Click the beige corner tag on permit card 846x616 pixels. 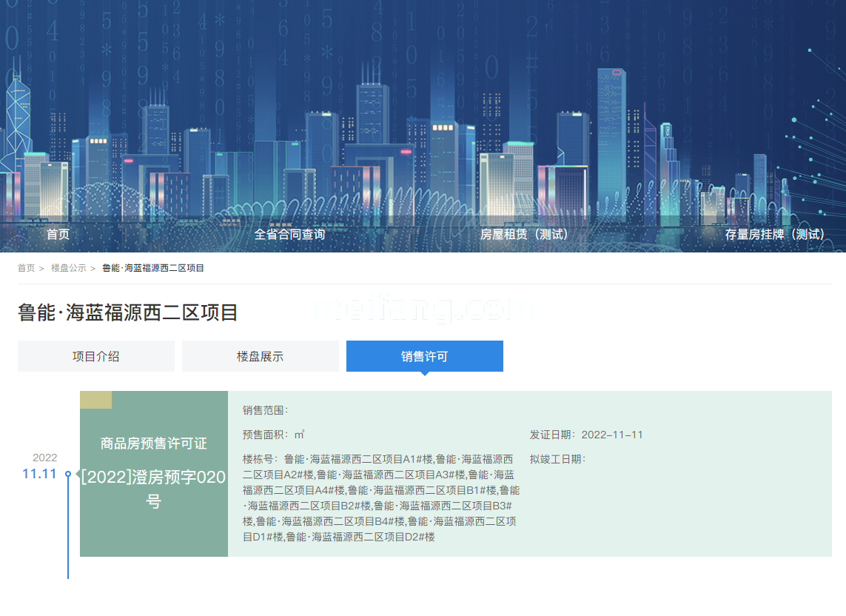pyautogui.click(x=95, y=400)
